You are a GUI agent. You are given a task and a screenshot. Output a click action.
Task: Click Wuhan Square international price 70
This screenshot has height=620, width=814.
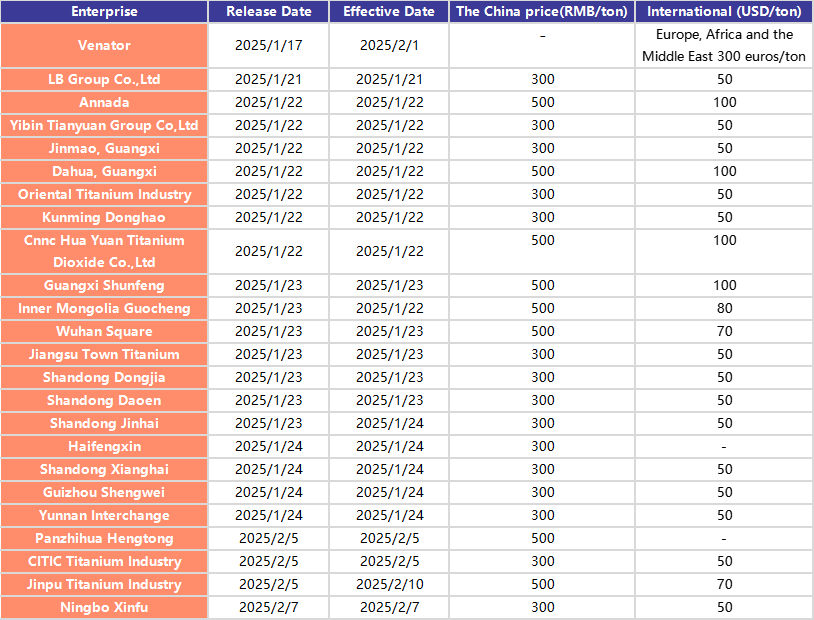pos(724,331)
